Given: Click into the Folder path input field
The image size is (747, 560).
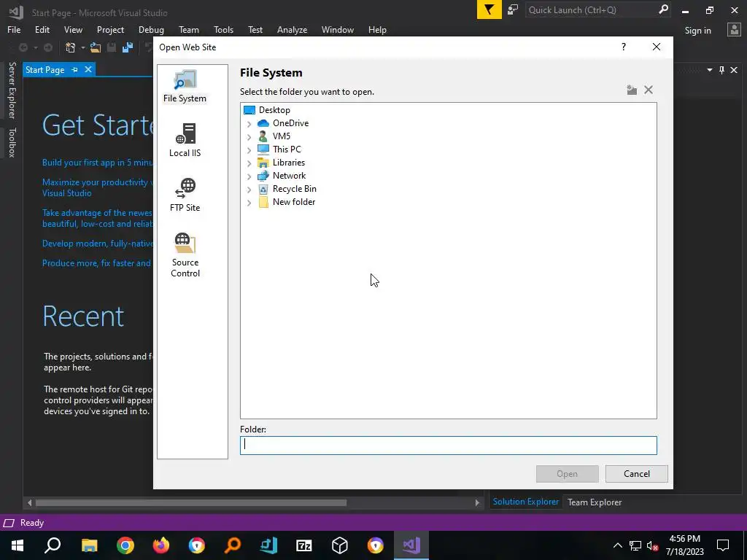Looking at the screenshot, I should tap(449, 446).
